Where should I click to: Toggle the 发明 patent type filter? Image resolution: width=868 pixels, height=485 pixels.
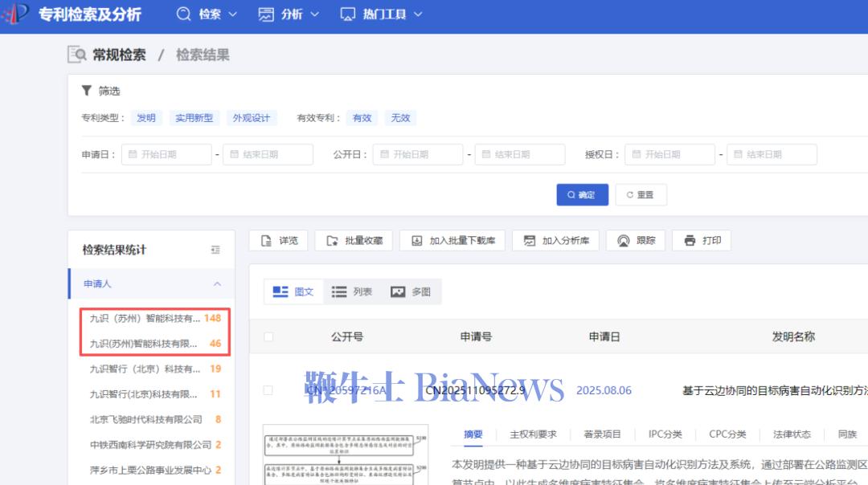[146, 118]
